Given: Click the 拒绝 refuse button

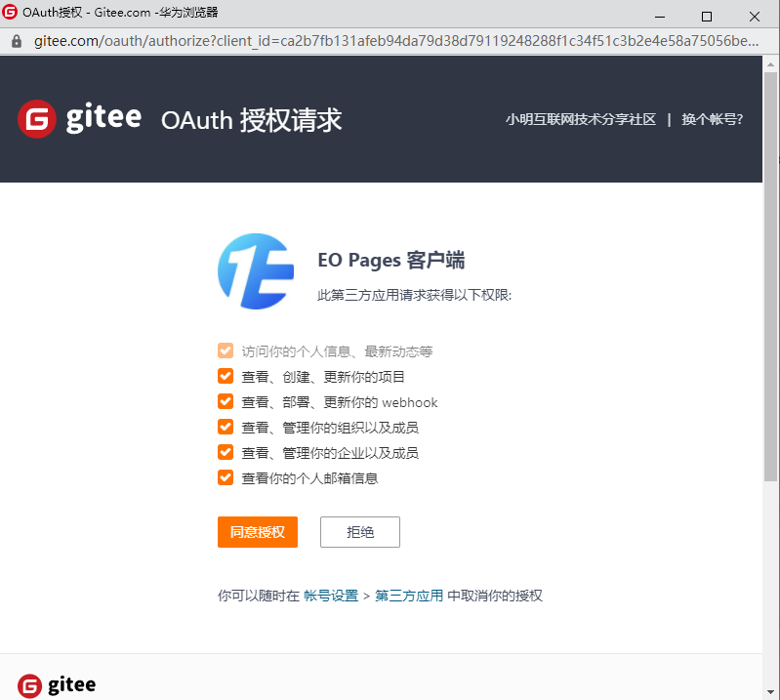Looking at the screenshot, I should [360, 532].
